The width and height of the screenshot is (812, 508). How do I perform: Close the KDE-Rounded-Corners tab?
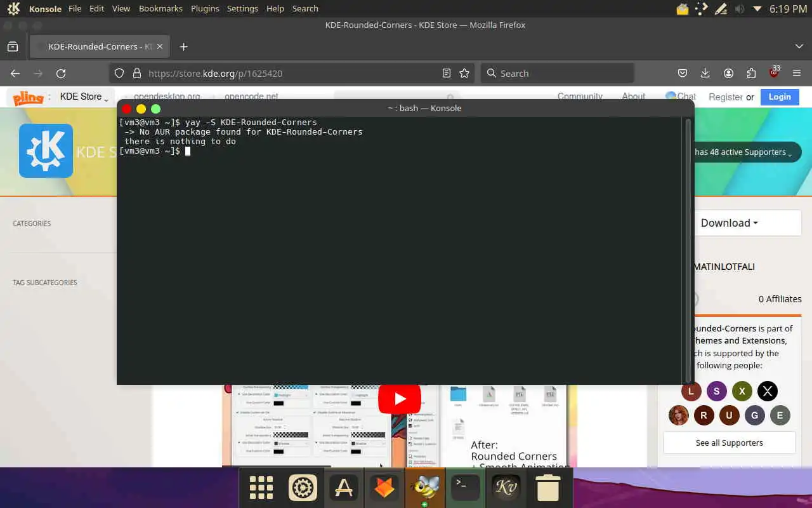pos(160,46)
